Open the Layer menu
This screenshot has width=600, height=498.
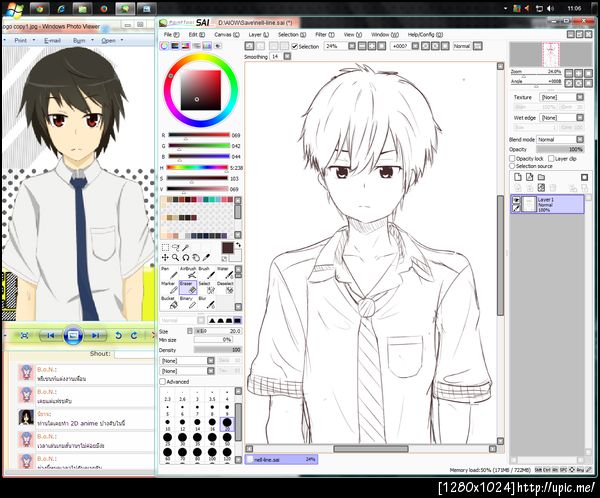(x=259, y=34)
